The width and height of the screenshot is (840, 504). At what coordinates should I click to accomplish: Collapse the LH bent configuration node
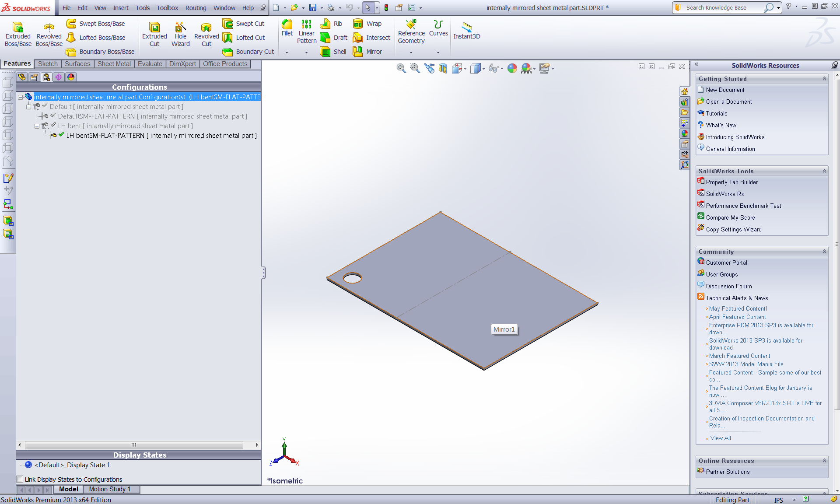(37, 126)
